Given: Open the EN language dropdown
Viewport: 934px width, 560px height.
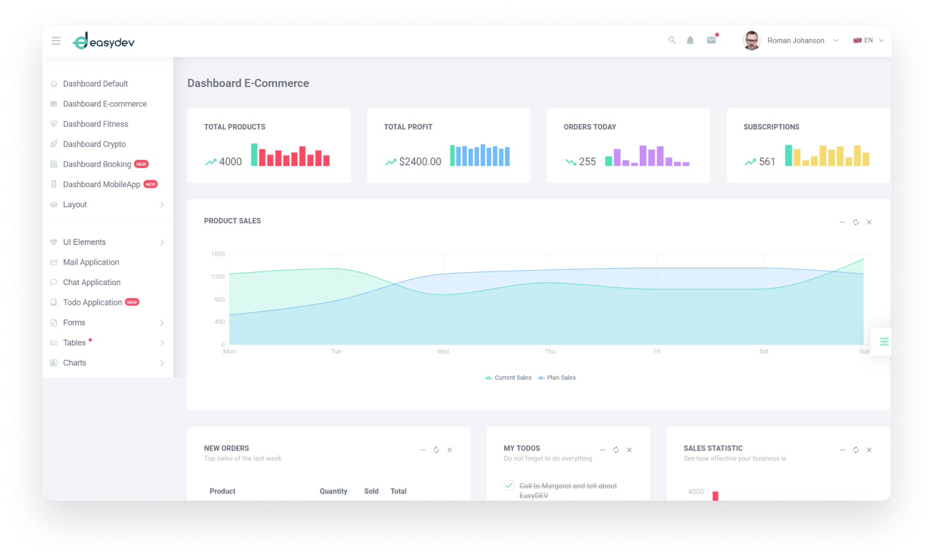Looking at the screenshot, I should pyautogui.click(x=869, y=41).
